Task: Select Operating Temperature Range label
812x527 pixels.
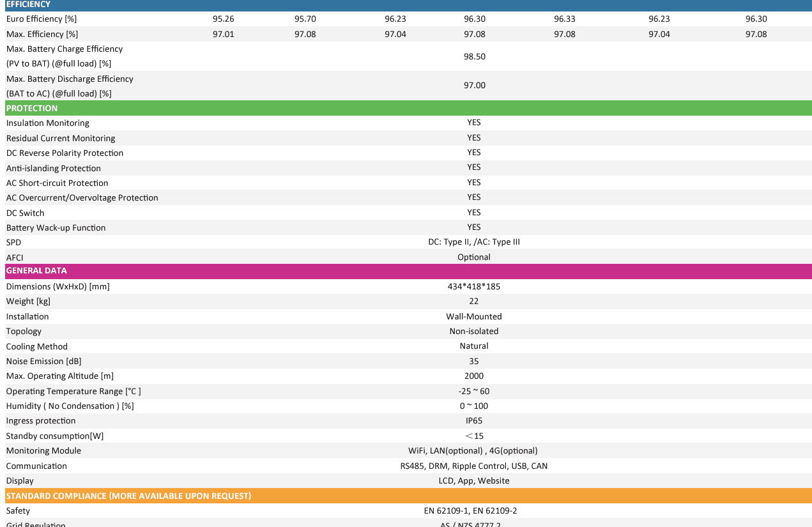Action: point(73,391)
